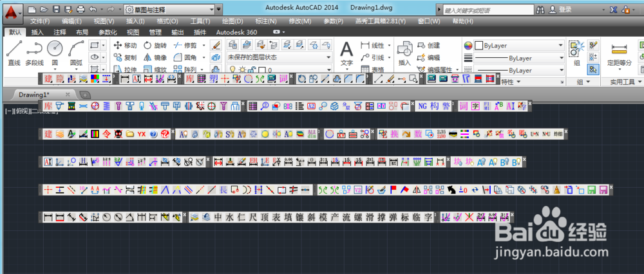Image resolution: width=644 pixels, height=274 pixels.
Task: Undo the last action with the Undo arrow
Action: tap(93, 8)
